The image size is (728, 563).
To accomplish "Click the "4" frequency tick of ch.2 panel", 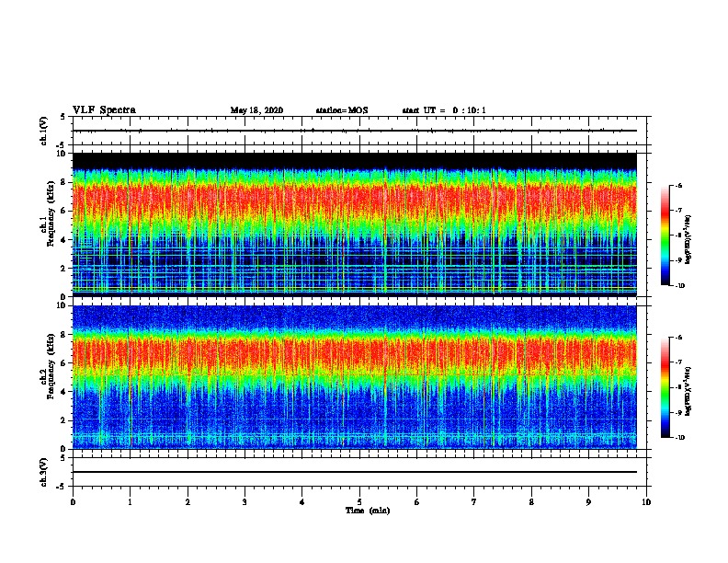I will click(64, 392).
